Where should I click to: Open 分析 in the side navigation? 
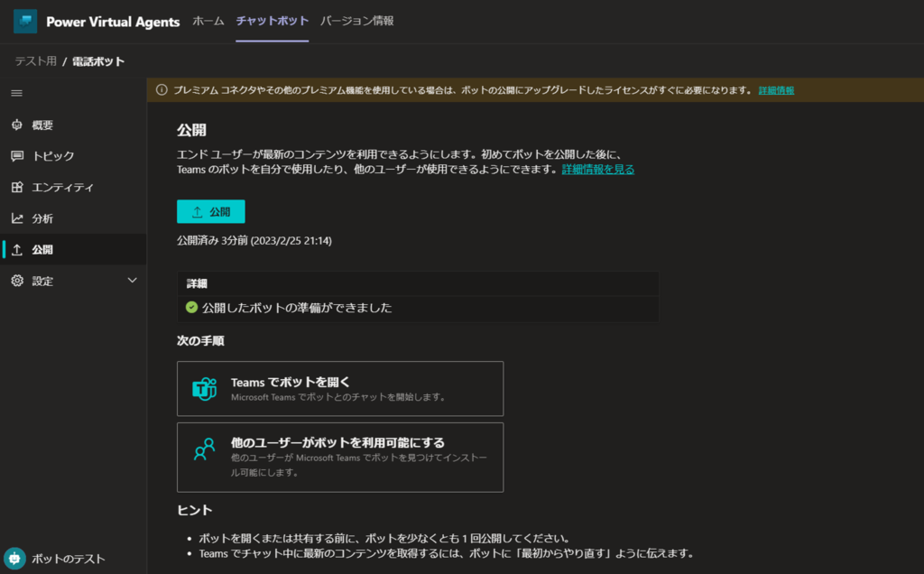[x=73, y=218]
